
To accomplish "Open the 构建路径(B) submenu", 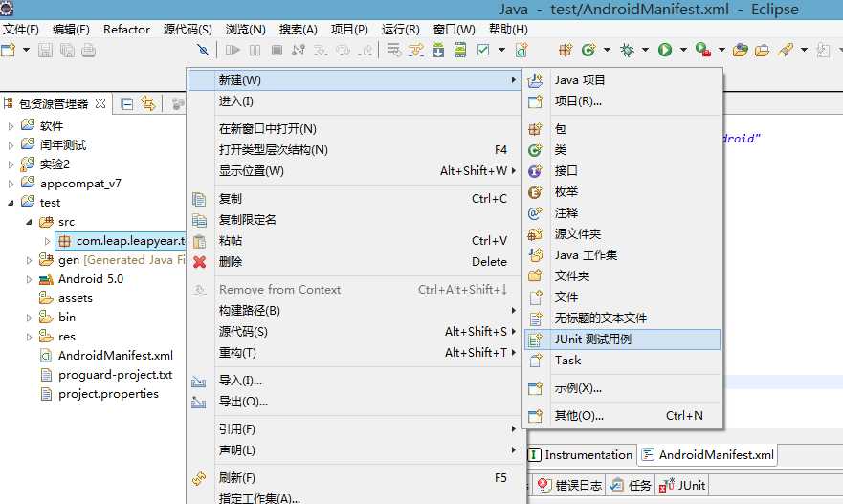I will coord(354,311).
